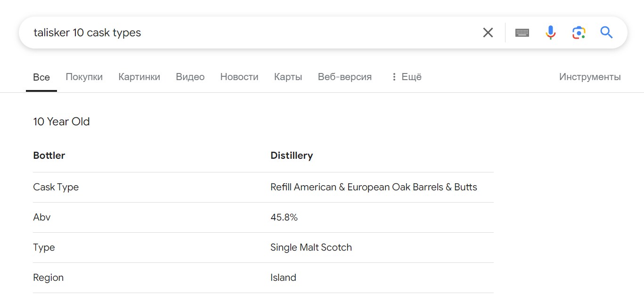Switch to the Покупки tab
Screen dimensions: 644x294
tap(84, 77)
